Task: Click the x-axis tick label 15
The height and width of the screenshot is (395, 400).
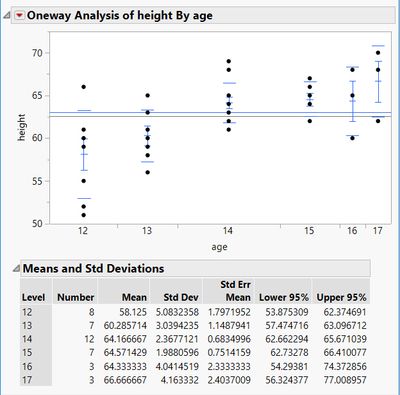Action: click(309, 230)
